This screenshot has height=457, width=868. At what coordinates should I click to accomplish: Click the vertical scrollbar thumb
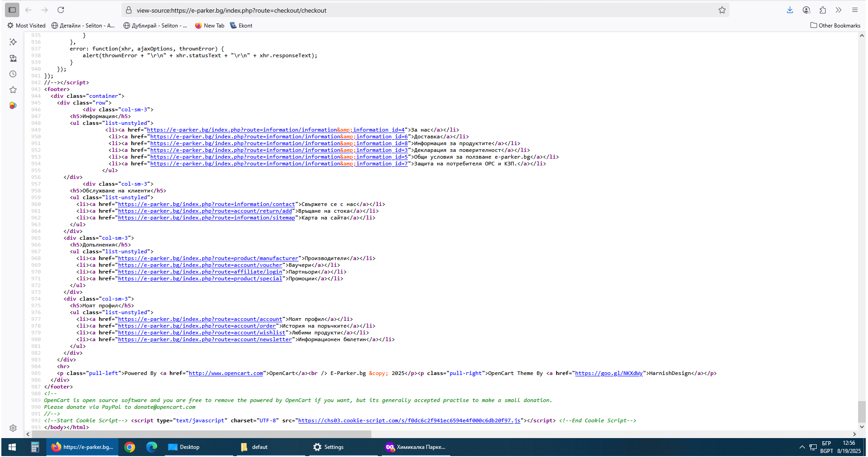[x=862, y=411]
